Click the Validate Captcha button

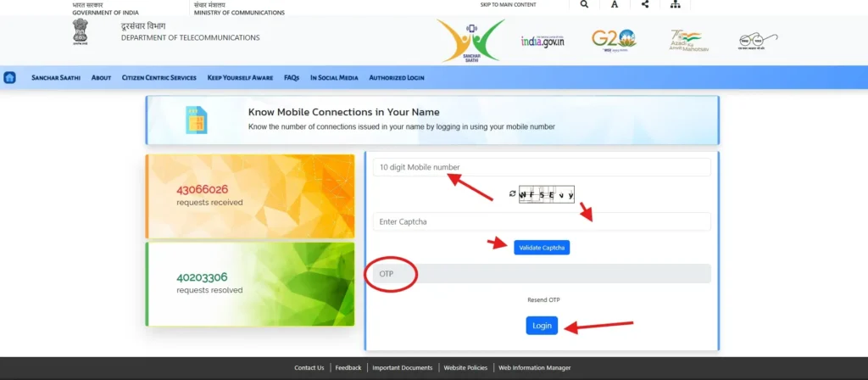pyautogui.click(x=542, y=248)
